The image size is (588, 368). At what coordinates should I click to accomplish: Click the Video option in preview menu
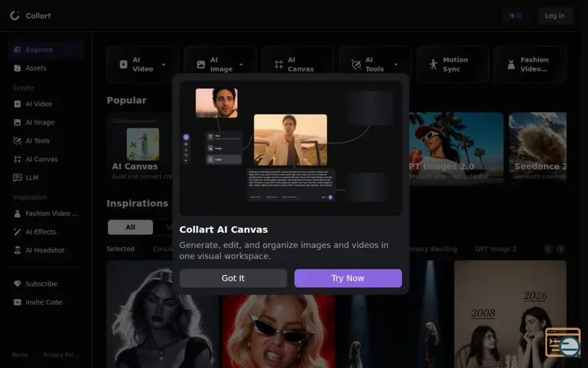223,159
